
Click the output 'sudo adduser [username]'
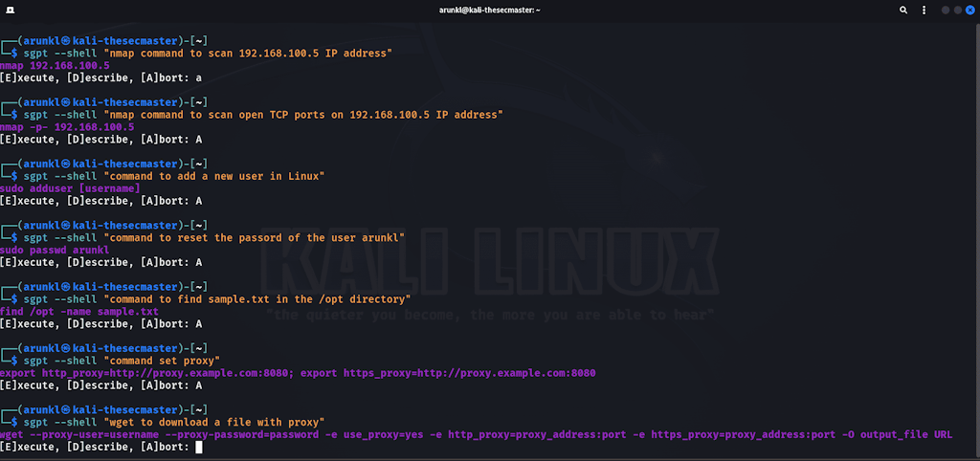click(x=70, y=188)
